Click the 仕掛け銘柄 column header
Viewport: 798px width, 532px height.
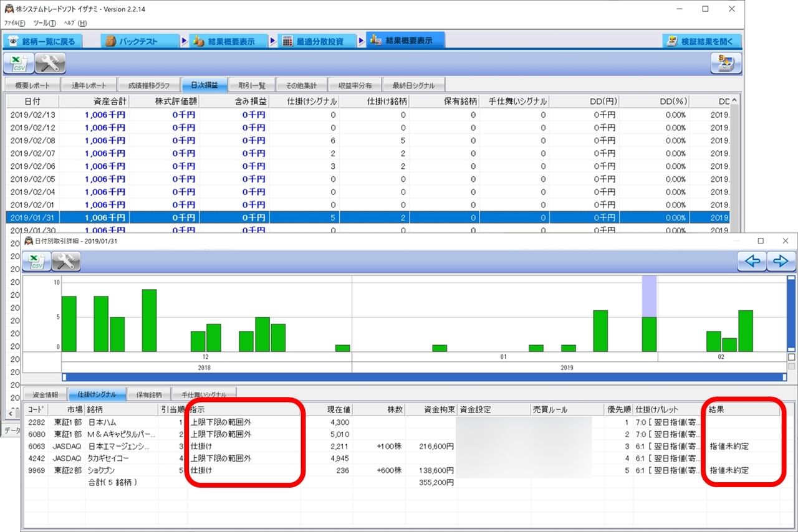tap(374, 102)
